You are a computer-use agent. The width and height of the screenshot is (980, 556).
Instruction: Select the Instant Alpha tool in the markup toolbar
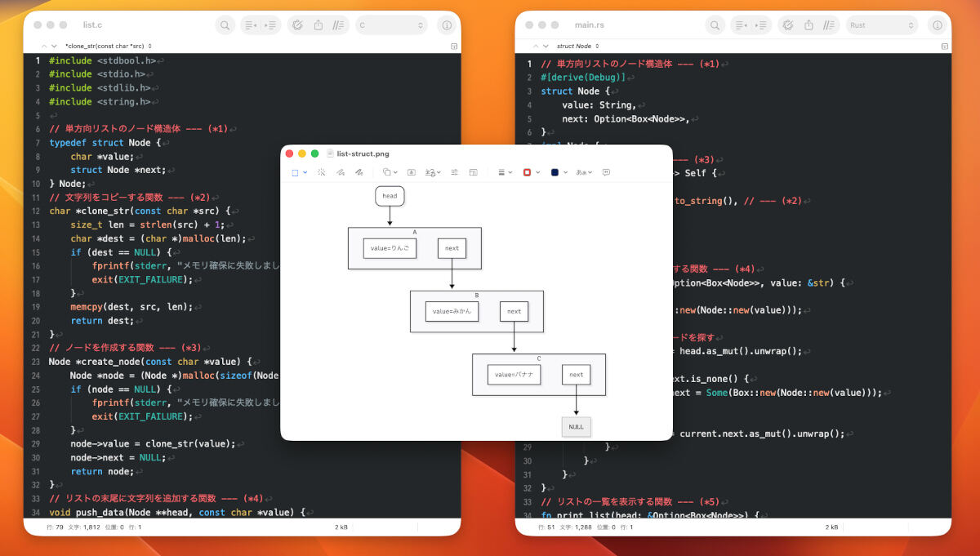[321, 172]
